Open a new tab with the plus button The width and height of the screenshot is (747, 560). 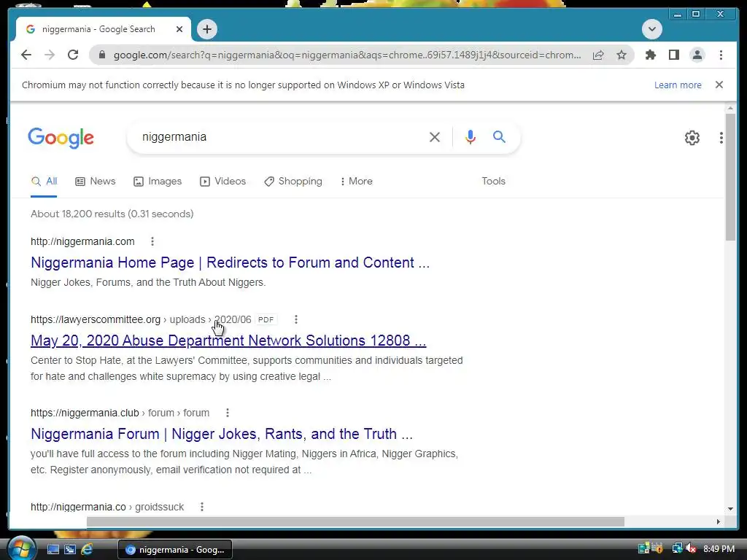coord(206,29)
